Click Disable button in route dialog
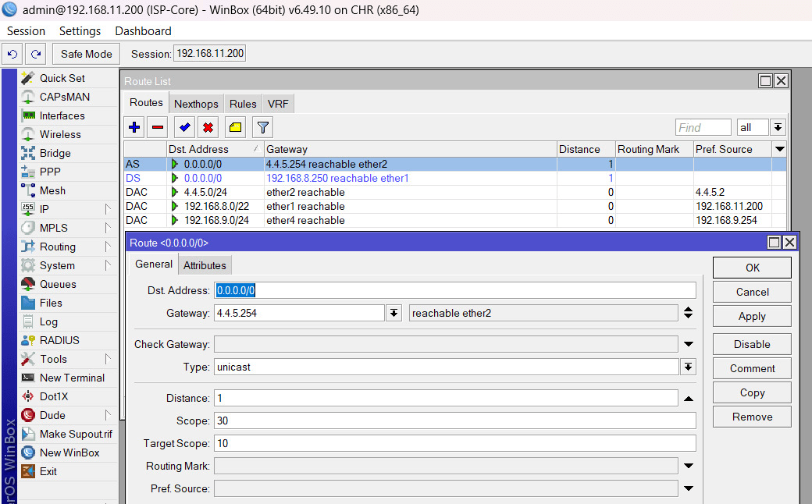 (752, 344)
